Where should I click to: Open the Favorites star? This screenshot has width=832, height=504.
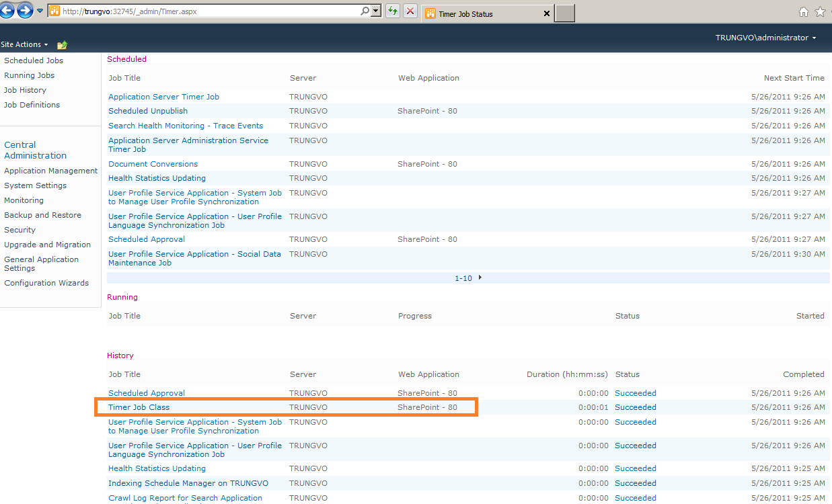(x=821, y=11)
